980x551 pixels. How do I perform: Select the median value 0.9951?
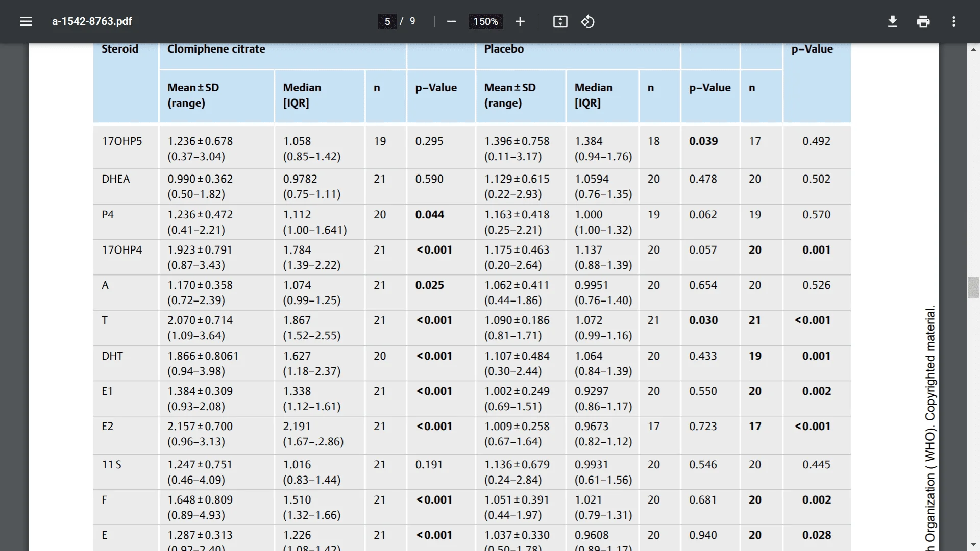(x=592, y=285)
